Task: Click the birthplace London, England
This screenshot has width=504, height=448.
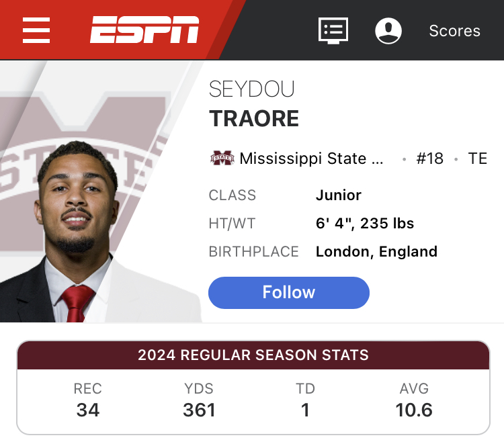Action: click(x=376, y=252)
